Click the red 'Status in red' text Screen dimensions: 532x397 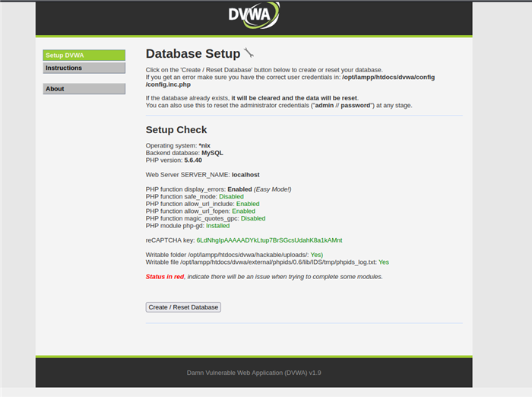tap(165, 277)
